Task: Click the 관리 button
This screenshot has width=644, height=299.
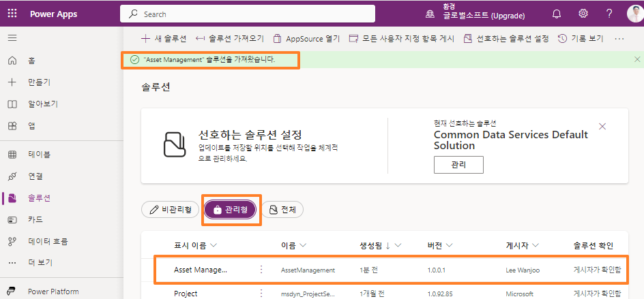Action: point(458,165)
